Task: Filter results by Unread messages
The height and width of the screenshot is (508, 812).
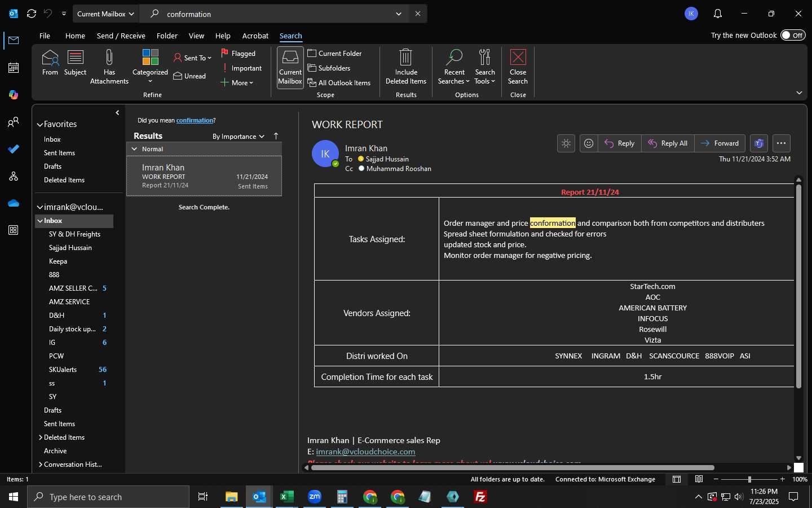Action: pyautogui.click(x=190, y=76)
